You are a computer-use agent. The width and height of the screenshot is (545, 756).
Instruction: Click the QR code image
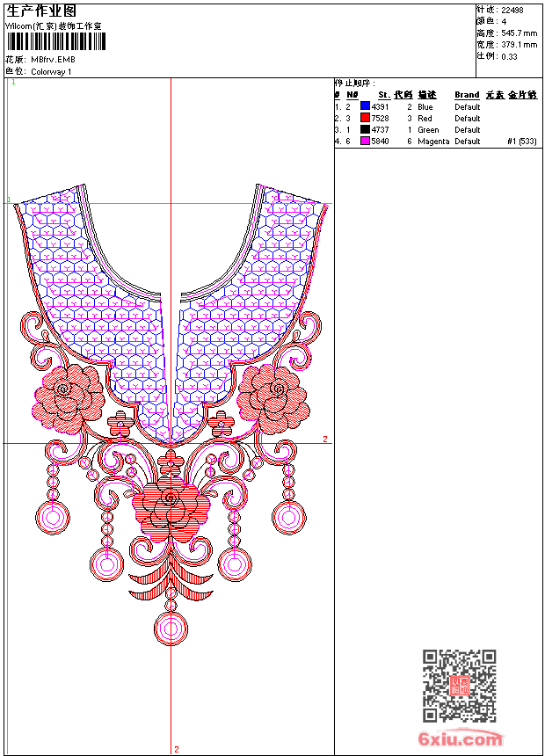click(459, 687)
